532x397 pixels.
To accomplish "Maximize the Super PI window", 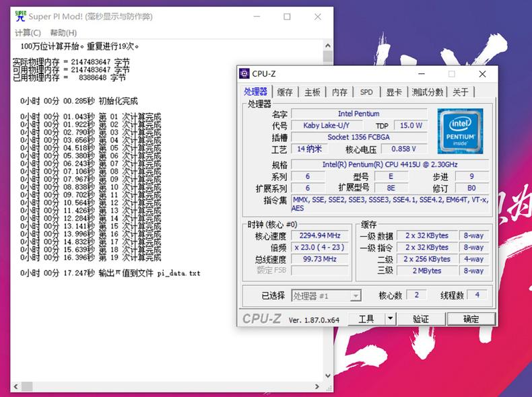I will [288, 16].
